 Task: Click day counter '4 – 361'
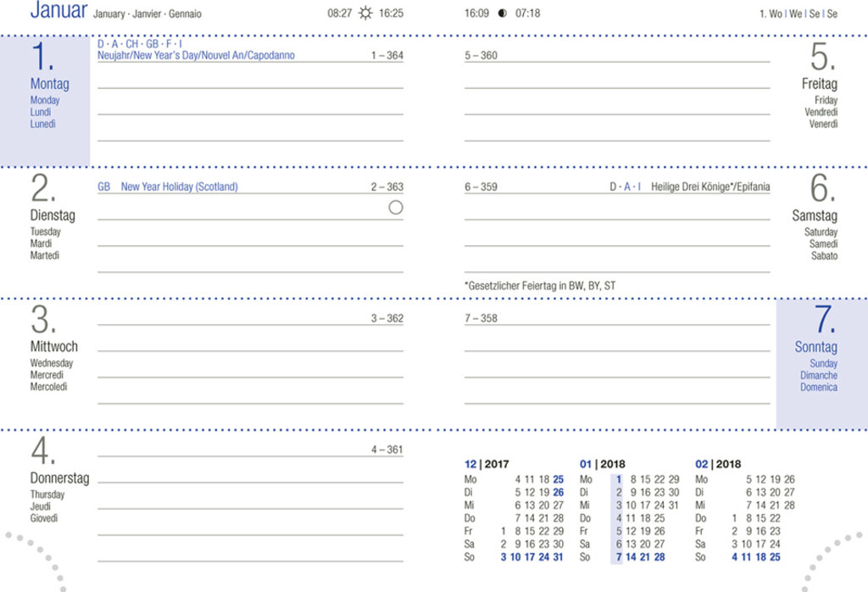[x=387, y=450]
